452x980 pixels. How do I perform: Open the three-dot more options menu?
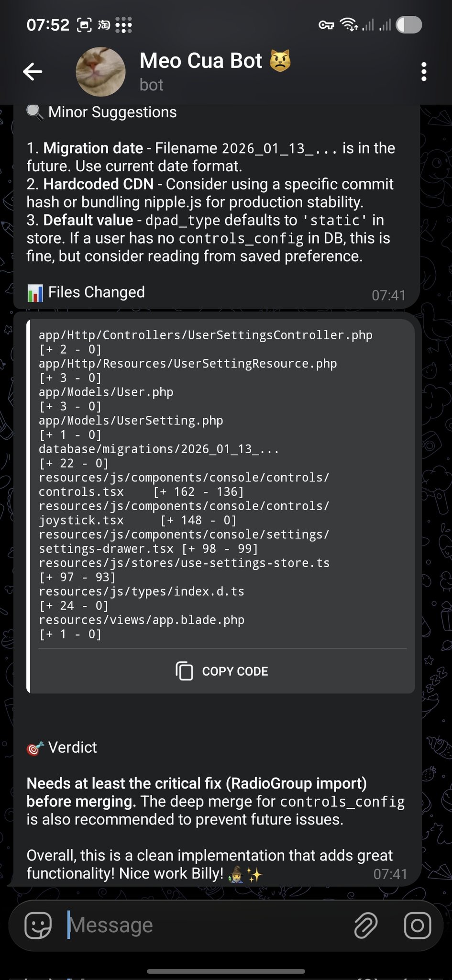(x=423, y=72)
